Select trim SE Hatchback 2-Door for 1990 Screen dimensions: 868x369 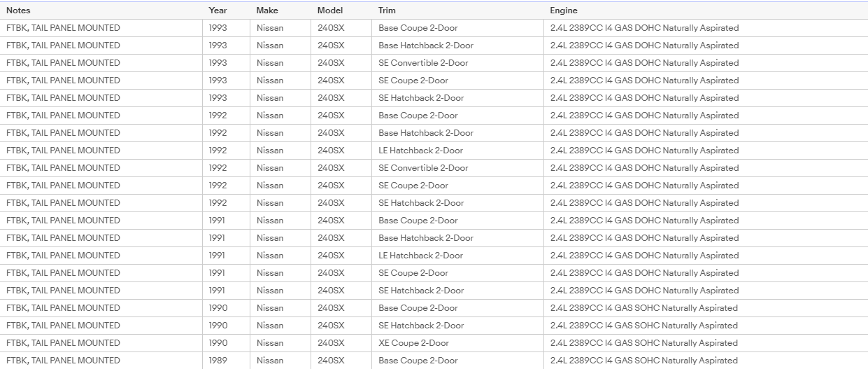(x=421, y=326)
